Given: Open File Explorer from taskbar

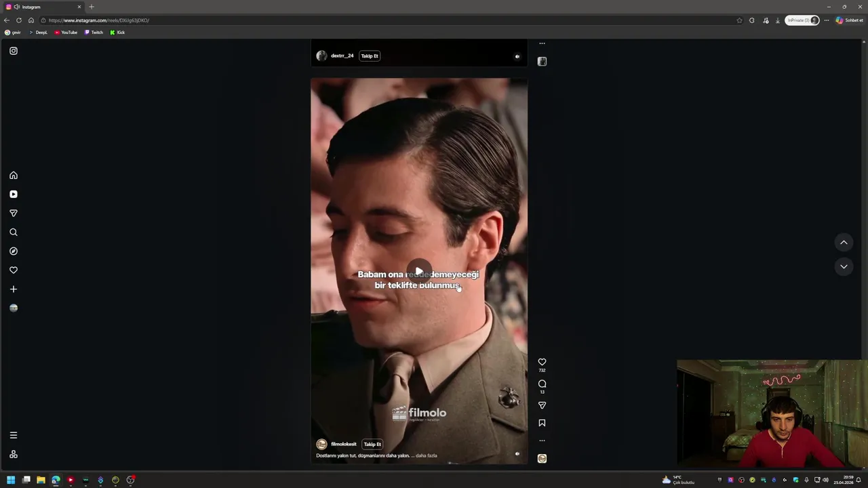Looking at the screenshot, I should coord(41,480).
